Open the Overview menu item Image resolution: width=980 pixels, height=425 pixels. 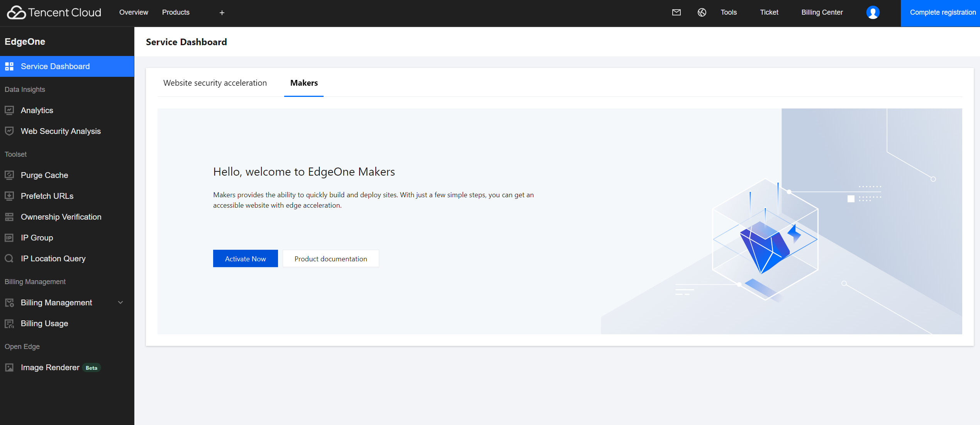[134, 12]
